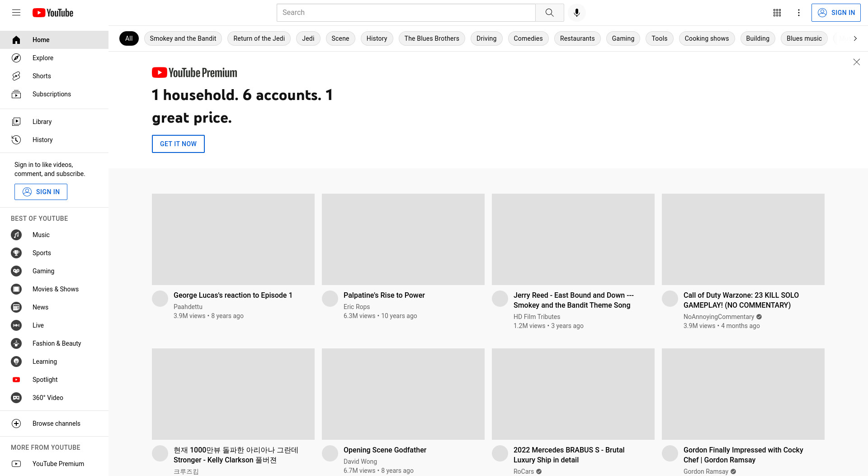Open George Lucas's reaction video thumbnail
This screenshot has width=868, height=476.
coord(233,239)
